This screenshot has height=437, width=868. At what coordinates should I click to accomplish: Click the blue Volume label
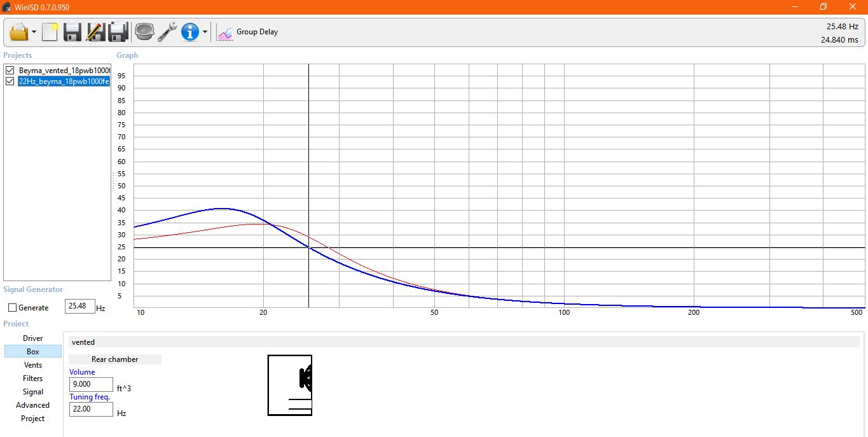[x=82, y=372]
